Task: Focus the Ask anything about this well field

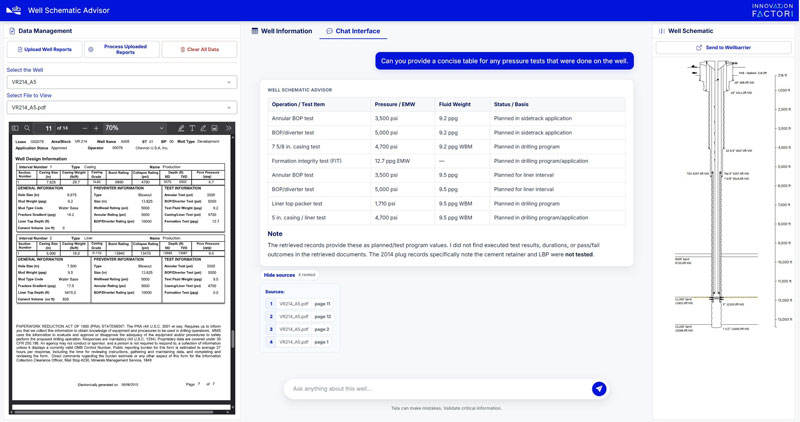Action: (439, 389)
